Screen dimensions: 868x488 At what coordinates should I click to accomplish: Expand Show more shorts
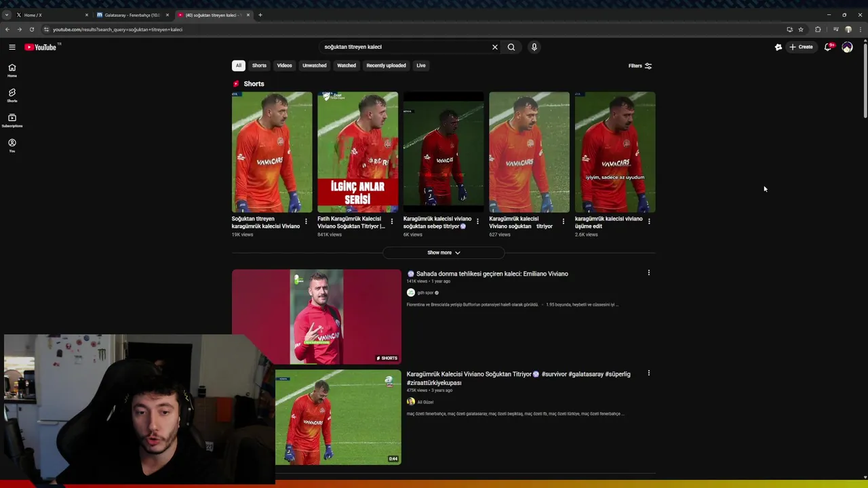pyautogui.click(x=443, y=253)
